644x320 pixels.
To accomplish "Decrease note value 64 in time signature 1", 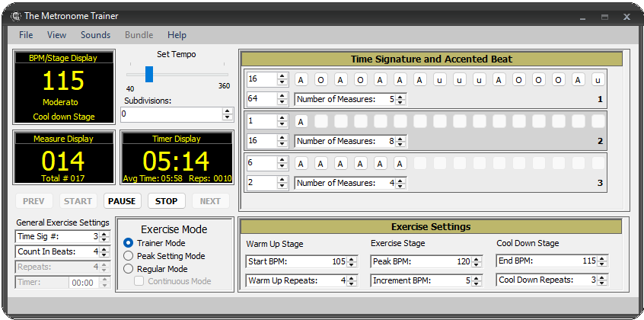I will (x=282, y=102).
